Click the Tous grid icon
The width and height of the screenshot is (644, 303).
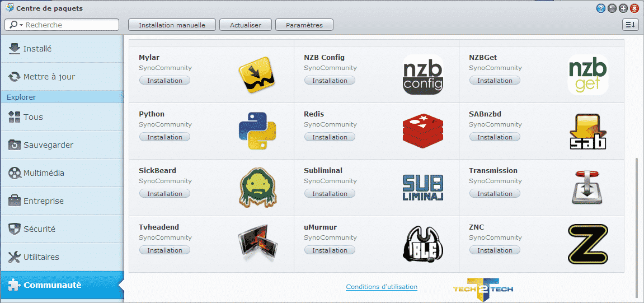coord(15,116)
